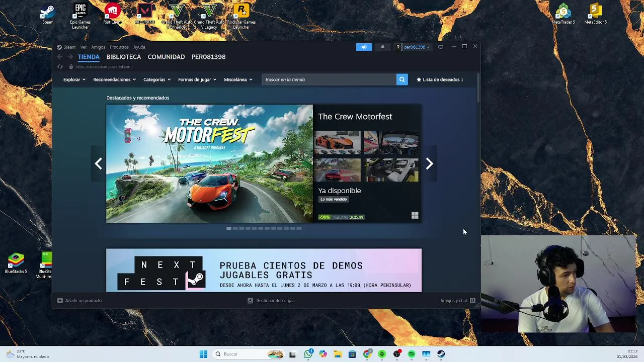Click the Amigos y chat icon

point(472,301)
